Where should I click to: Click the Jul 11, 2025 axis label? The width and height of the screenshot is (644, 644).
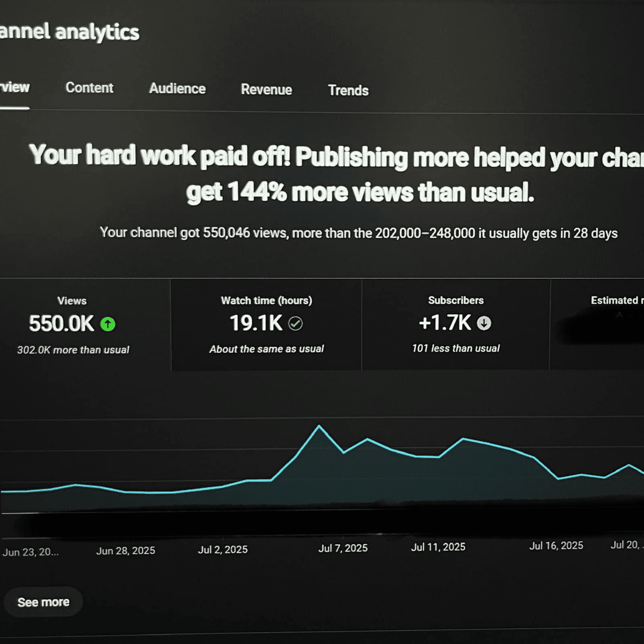438,547
